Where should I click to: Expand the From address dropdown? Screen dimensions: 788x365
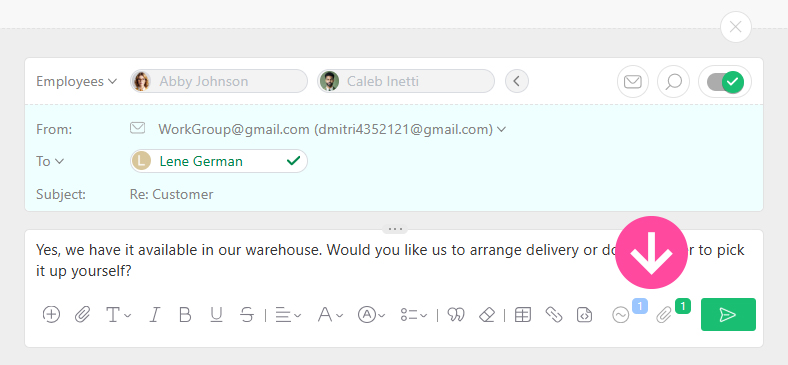click(x=501, y=130)
